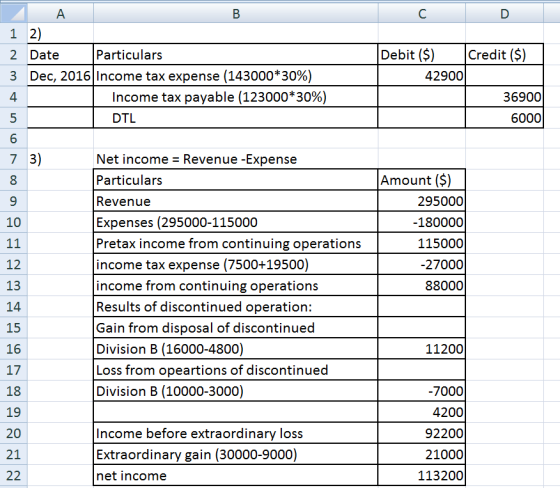The image size is (560, 488).
Task: Click the amount -180000
Action: (x=422, y=222)
